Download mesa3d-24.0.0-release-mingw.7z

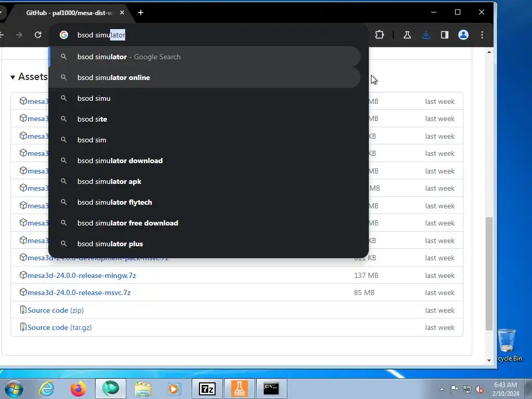82,275
